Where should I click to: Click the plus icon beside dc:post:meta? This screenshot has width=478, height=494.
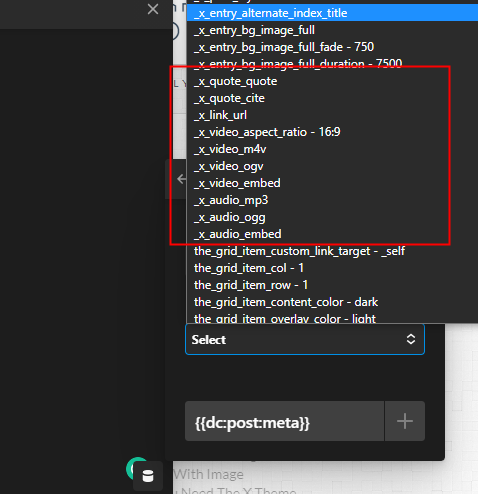click(405, 421)
